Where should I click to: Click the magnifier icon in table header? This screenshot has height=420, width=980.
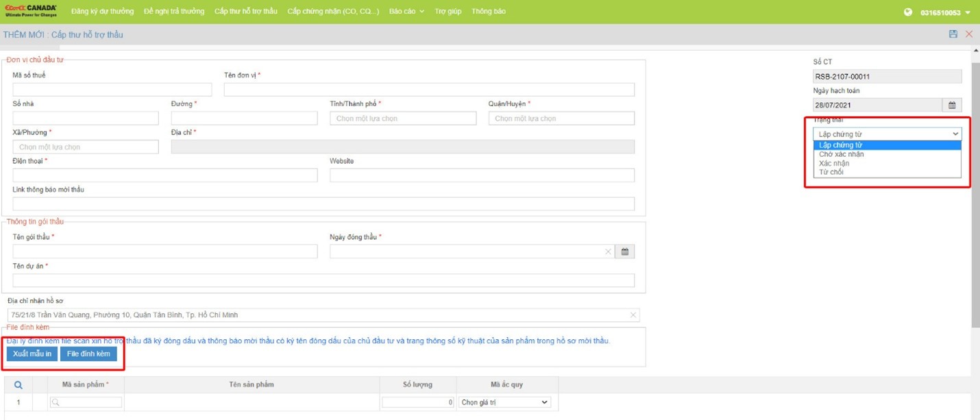(x=19, y=385)
